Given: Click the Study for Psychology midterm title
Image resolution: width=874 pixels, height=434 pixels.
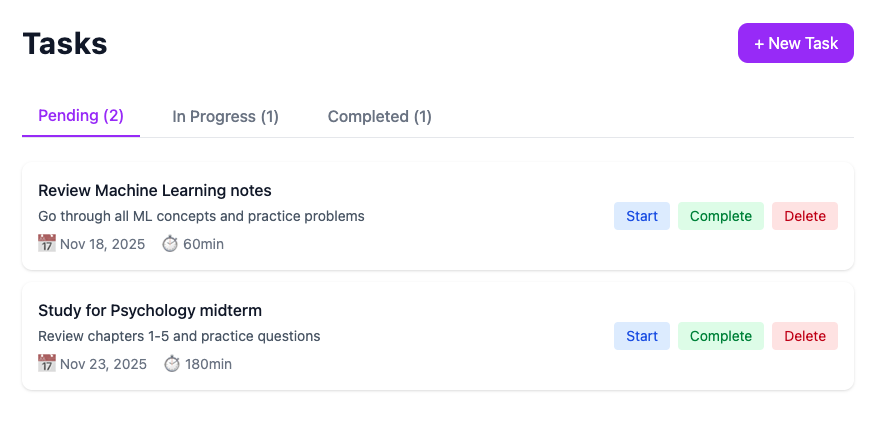Looking at the screenshot, I should 150,310.
